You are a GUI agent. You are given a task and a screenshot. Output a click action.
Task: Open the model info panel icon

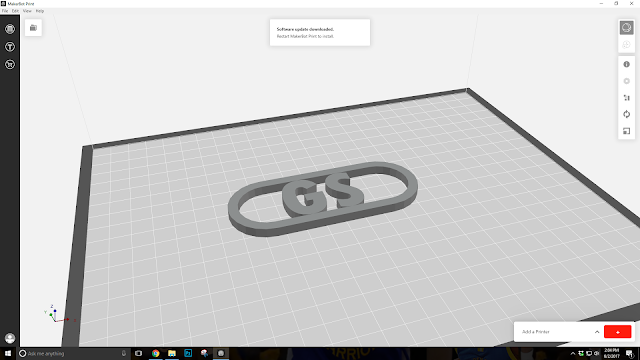(627, 64)
